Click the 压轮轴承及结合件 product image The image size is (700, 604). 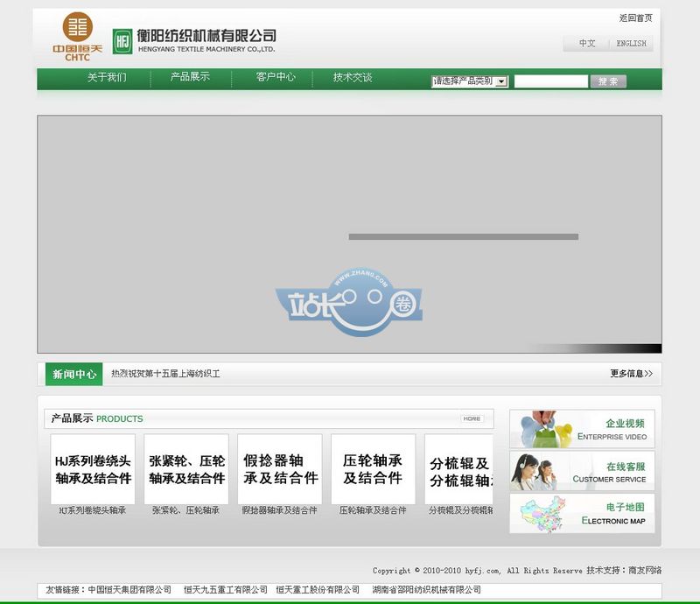click(374, 467)
